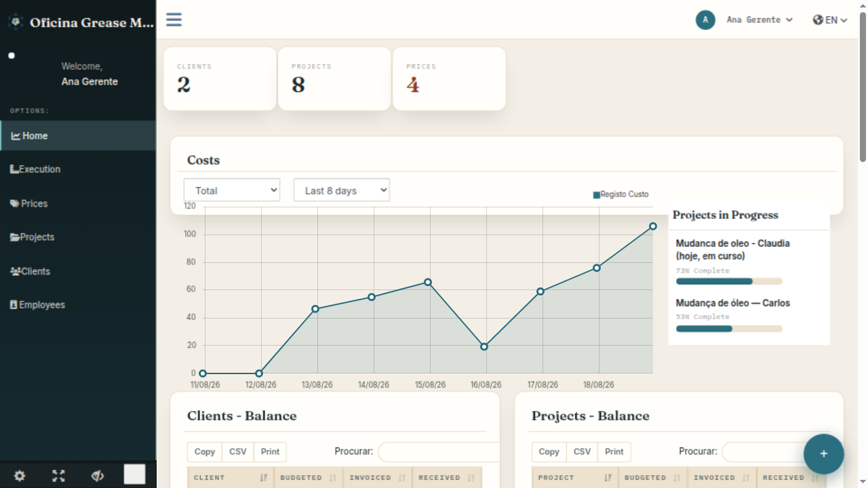868x488 pixels.
Task: Click the Projects count card
Action: [x=334, y=79]
